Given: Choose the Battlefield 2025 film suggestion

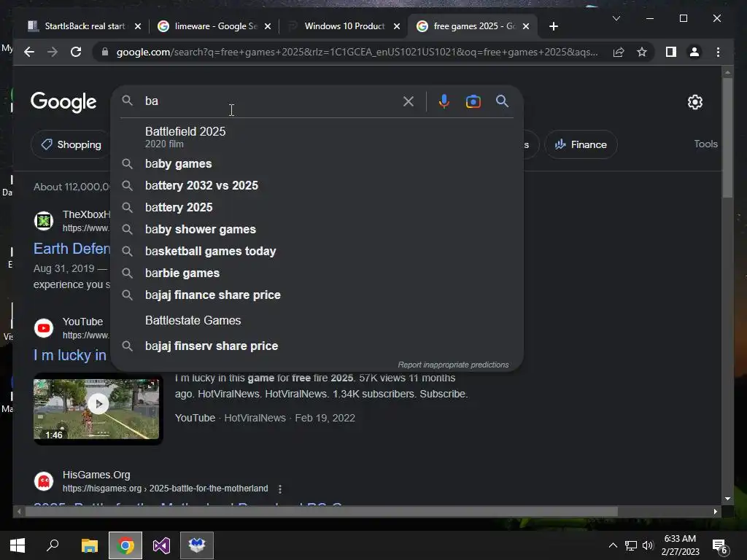Looking at the screenshot, I should pyautogui.click(x=317, y=136).
